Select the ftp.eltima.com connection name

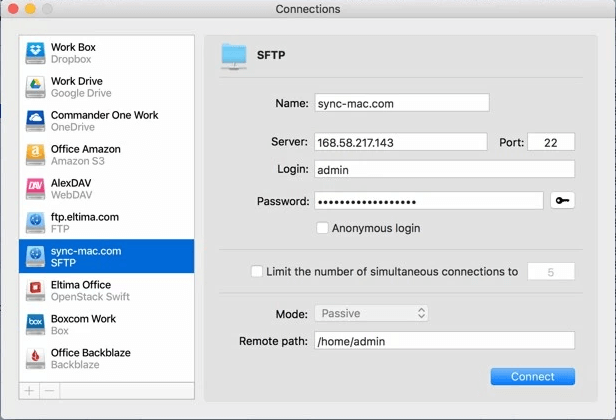pyautogui.click(x=85, y=217)
